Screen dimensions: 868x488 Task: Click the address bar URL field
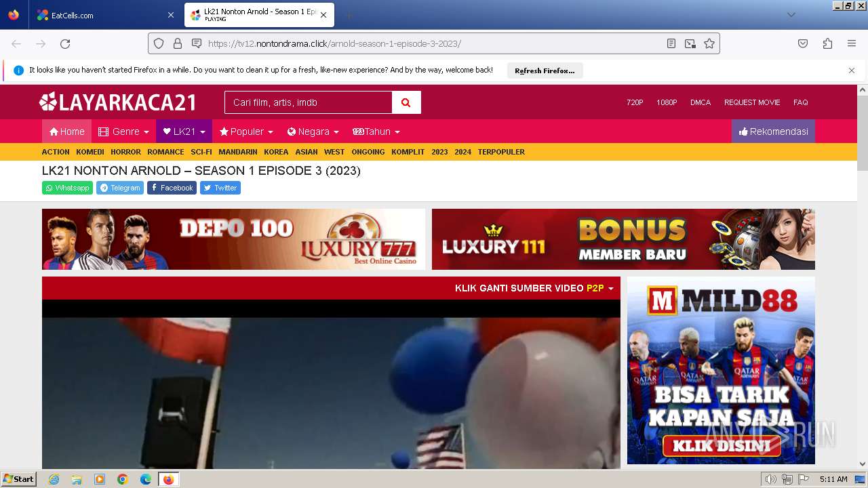[434, 43]
